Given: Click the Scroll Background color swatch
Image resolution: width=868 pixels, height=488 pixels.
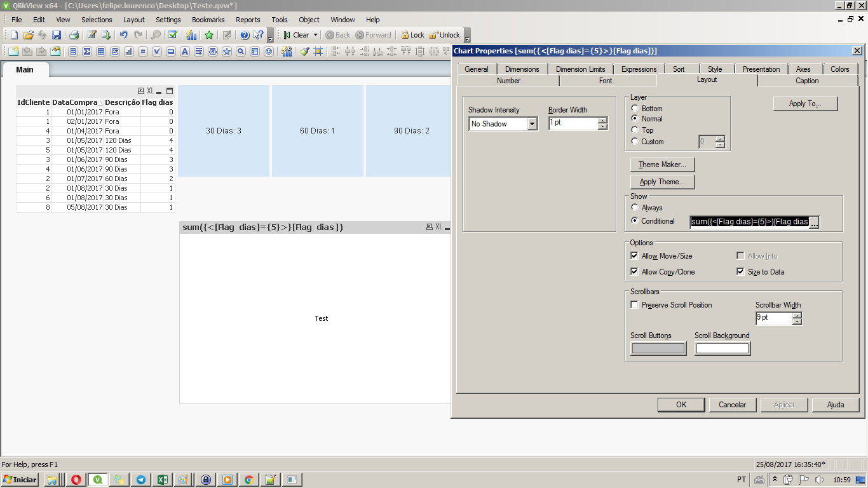Looking at the screenshot, I should click(722, 348).
